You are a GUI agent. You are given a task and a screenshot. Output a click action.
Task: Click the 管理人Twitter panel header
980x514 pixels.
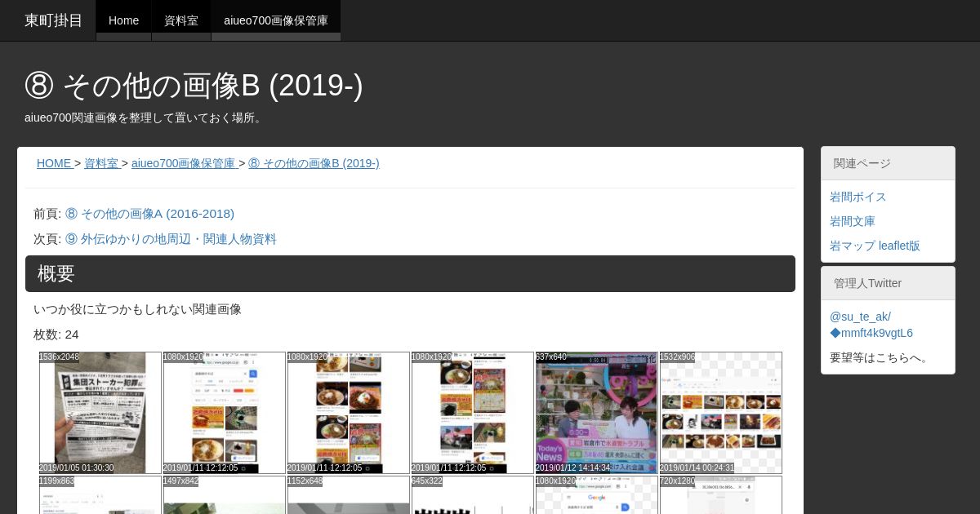click(888, 283)
